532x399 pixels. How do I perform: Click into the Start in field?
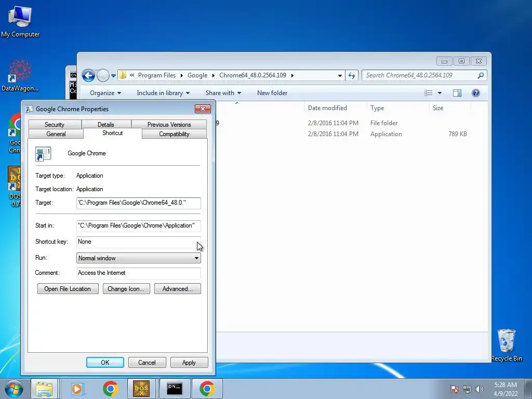(138, 225)
